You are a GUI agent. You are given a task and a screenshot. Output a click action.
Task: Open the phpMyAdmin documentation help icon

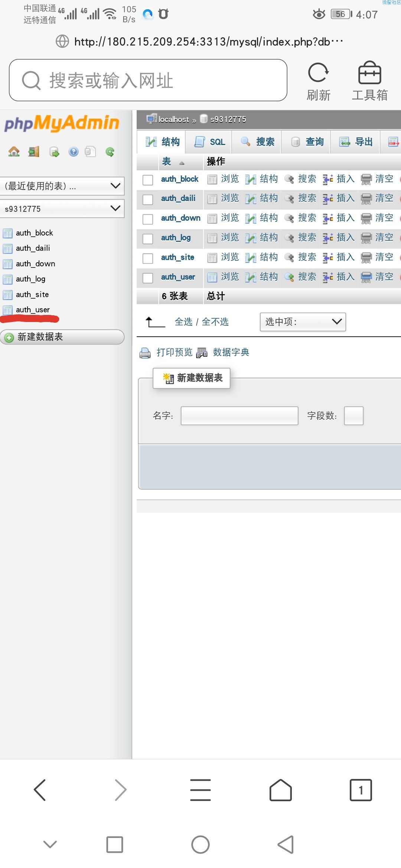pos(74,152)
